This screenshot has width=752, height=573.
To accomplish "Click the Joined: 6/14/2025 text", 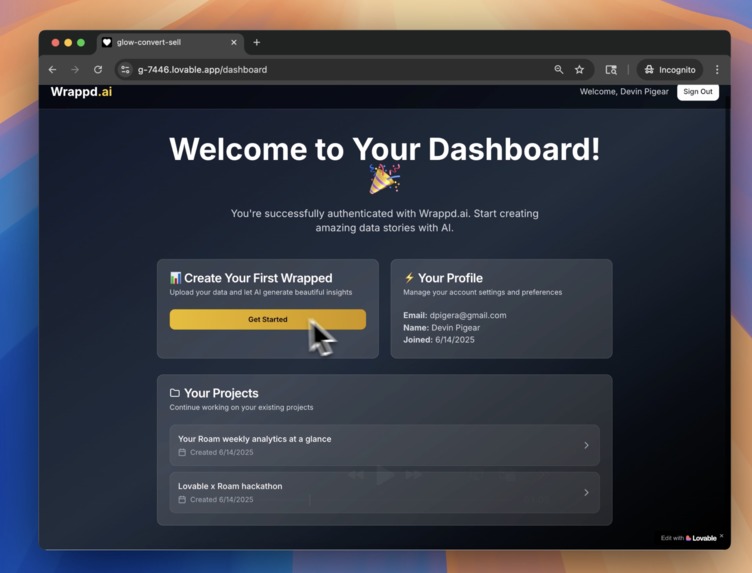I will (x=439, y=340).
